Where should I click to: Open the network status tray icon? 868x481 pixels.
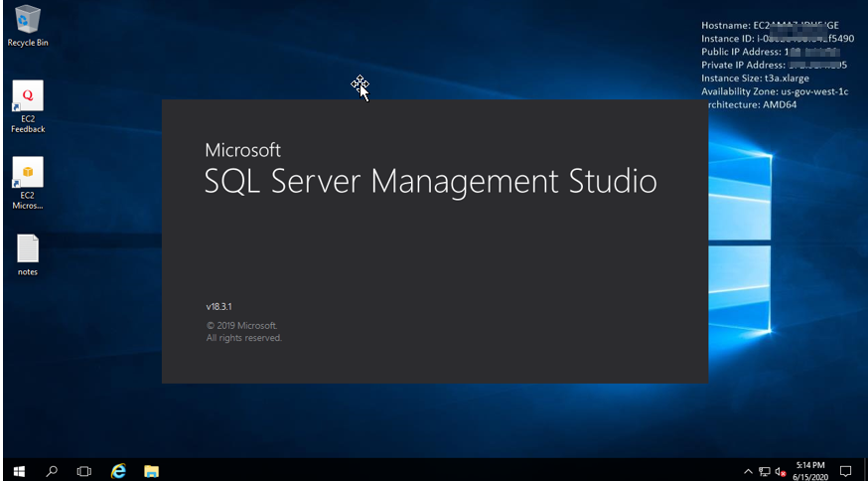765,472
